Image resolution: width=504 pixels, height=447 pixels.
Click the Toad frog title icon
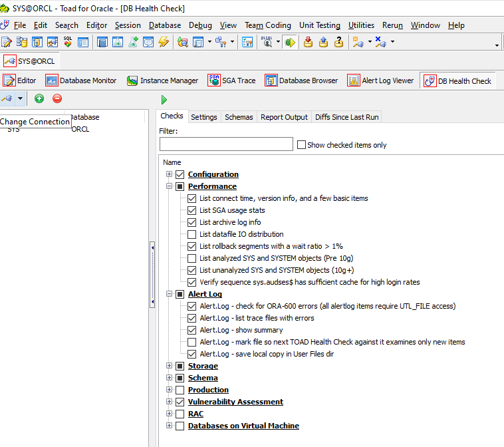(x=5, y=9)
